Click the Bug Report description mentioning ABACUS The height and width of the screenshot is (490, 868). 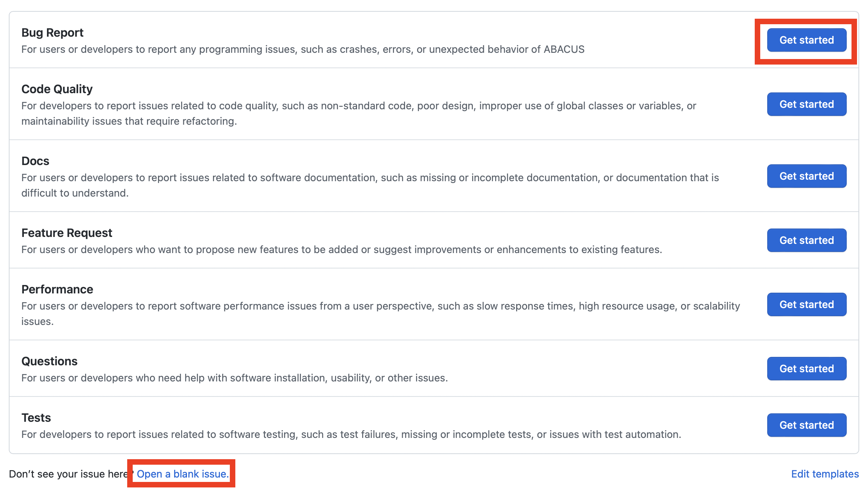(x=303, y=50)
